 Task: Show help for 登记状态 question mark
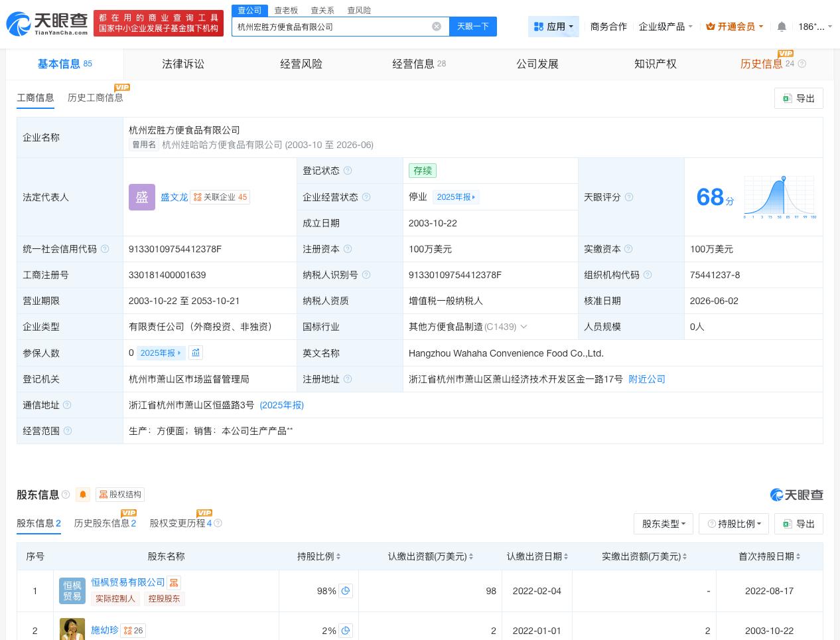[x=348, y=171]
